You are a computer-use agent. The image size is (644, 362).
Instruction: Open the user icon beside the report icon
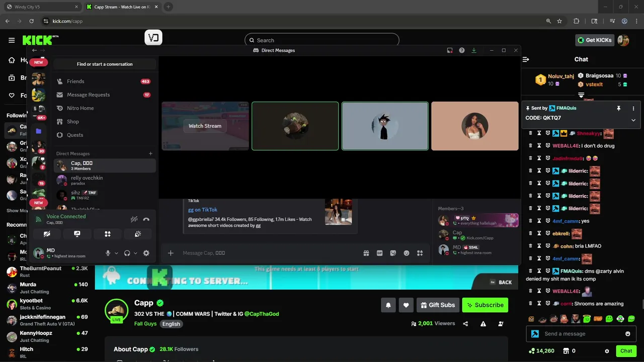click(x=501, y=324)
